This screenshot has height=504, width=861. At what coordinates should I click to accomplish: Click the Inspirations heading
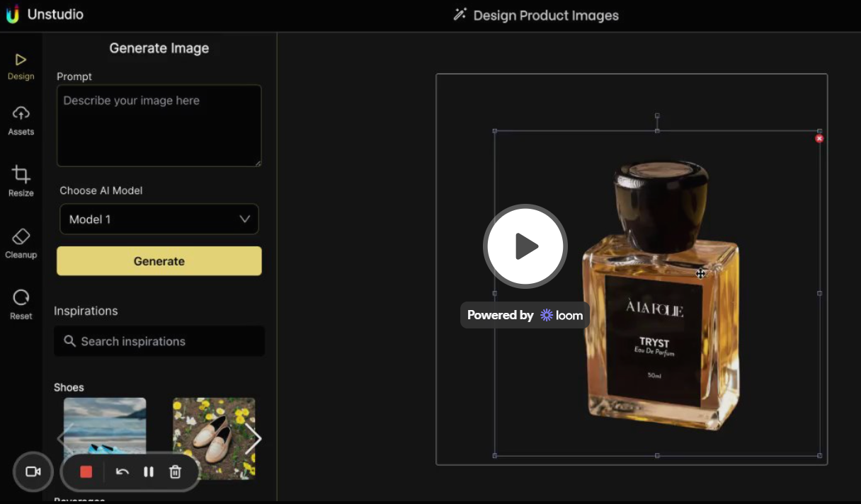(x=86, y=311)
